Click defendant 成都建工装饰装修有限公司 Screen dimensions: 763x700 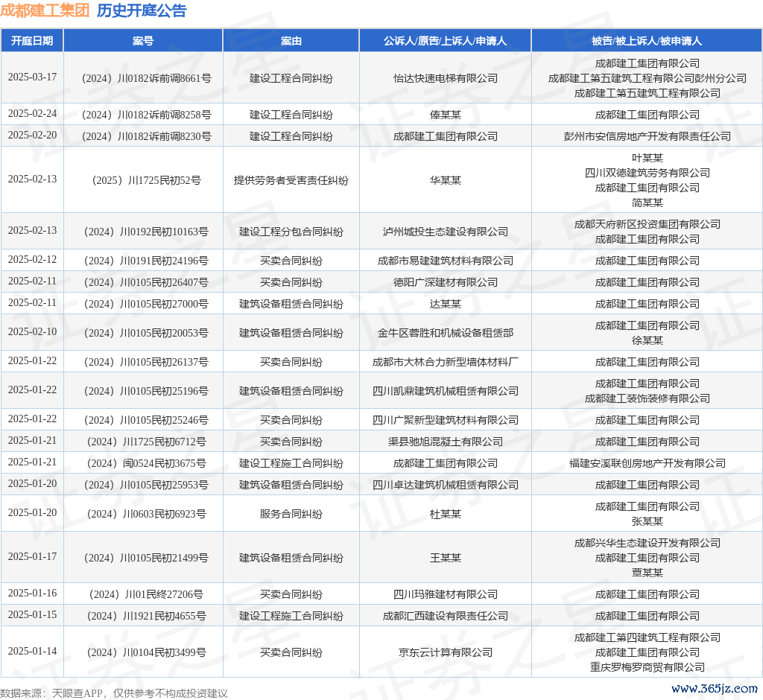(x=648, y=398)
